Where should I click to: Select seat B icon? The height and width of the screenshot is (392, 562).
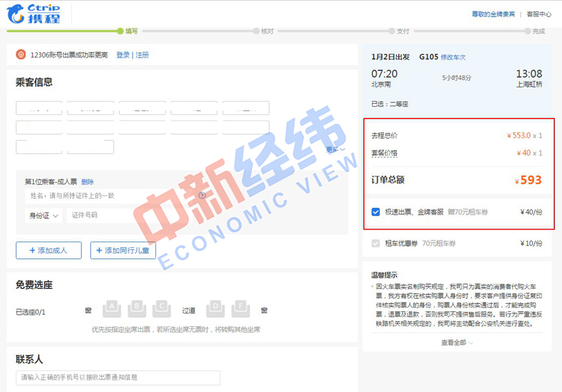point(136,305)
